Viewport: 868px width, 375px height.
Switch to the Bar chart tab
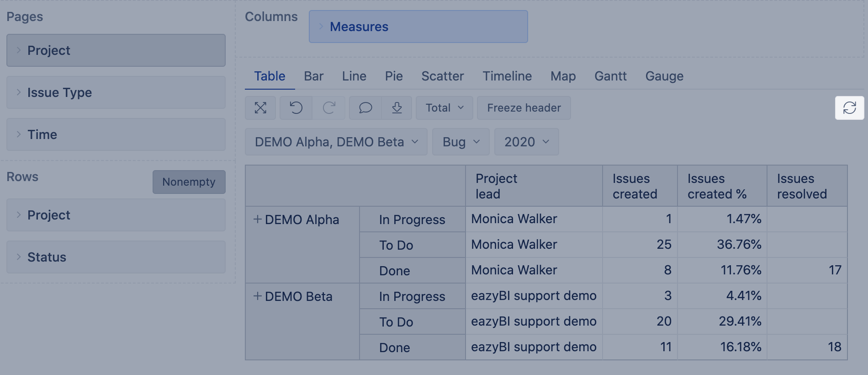(313, 76)
